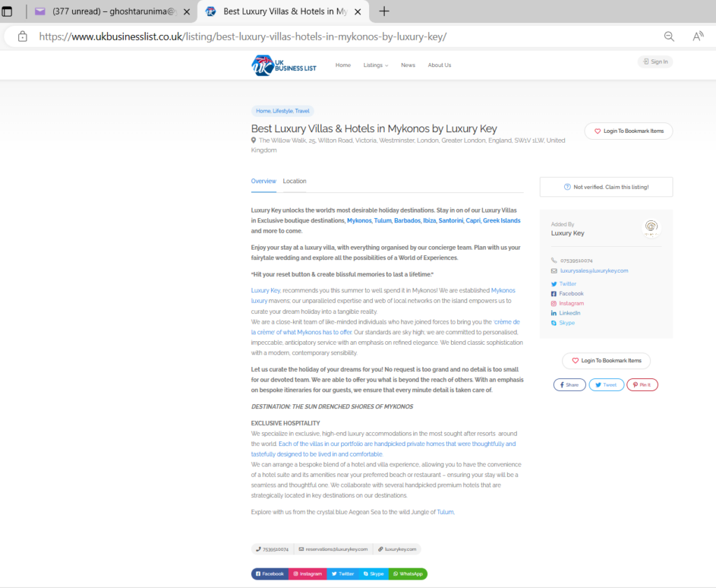Screen dimensions: 716x588
Task: Expand the Listings dropdown menu
Action: (x=375, y=65)
